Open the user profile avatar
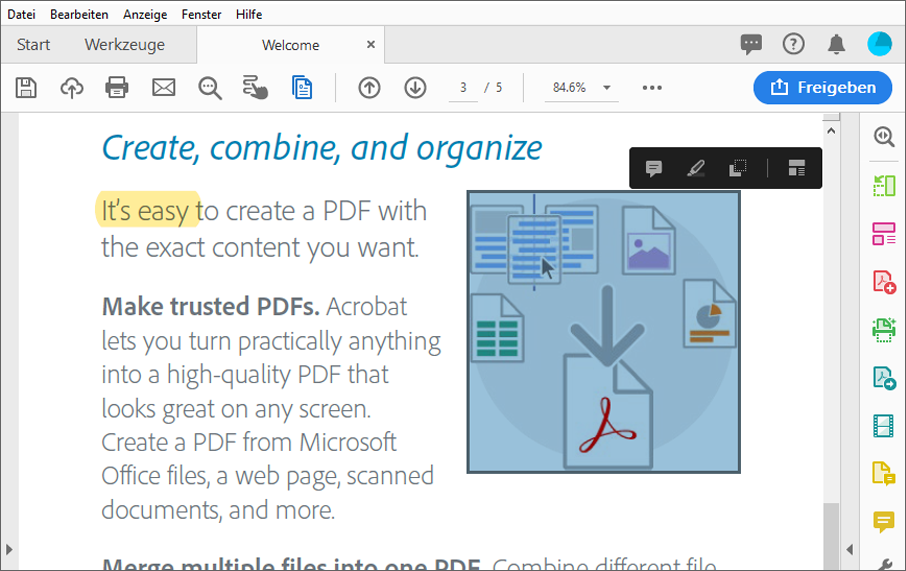The image size is (906, 571). (x=879, y=44)
